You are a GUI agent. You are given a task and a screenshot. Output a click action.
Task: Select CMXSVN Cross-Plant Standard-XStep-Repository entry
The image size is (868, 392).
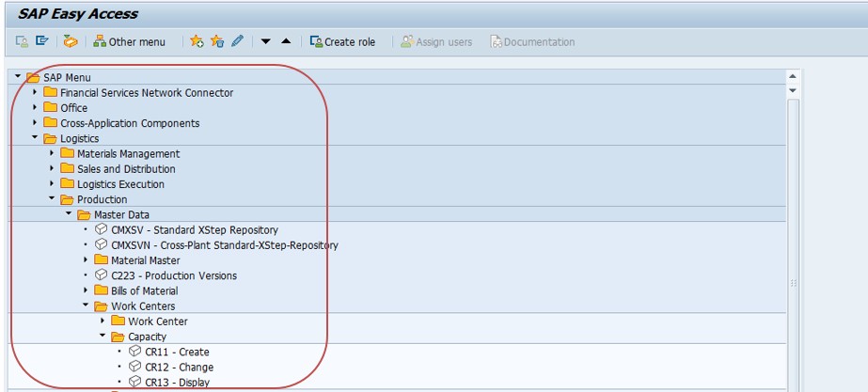224,244
